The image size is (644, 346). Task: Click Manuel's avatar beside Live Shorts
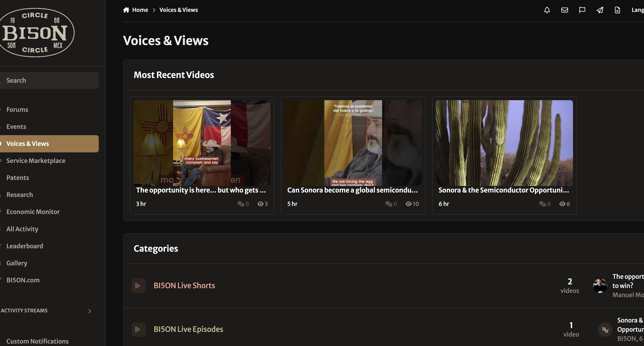600,285
